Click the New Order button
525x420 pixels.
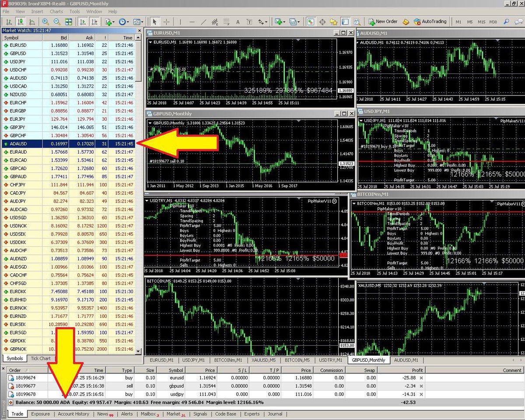383,21
